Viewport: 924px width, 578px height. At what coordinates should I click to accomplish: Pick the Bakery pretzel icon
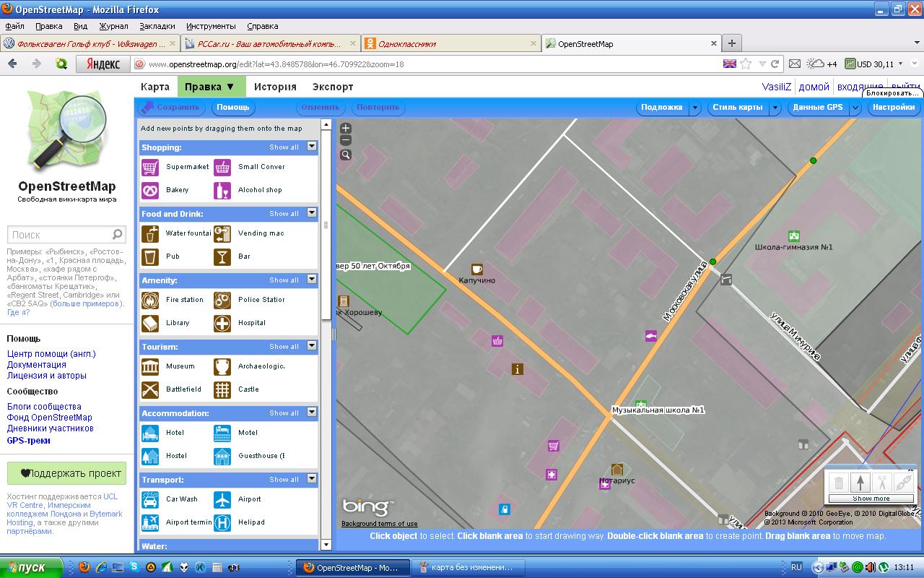pyautogui.click(x=150, y=190)
